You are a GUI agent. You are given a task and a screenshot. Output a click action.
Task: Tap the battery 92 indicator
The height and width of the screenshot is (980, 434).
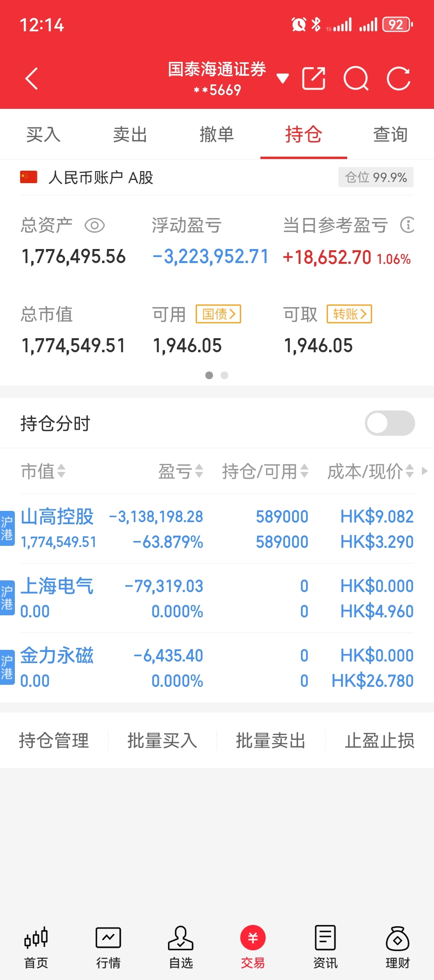(397, 24)
